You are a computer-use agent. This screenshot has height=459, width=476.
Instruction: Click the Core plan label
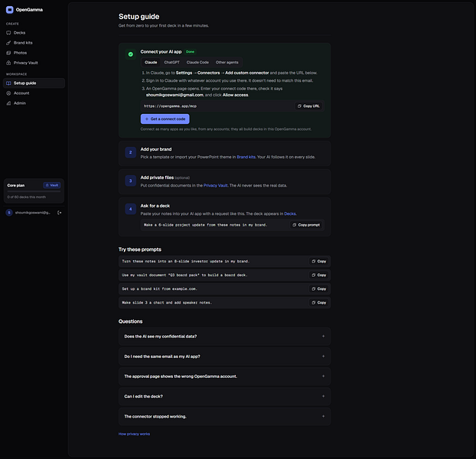tap(16, 185)
